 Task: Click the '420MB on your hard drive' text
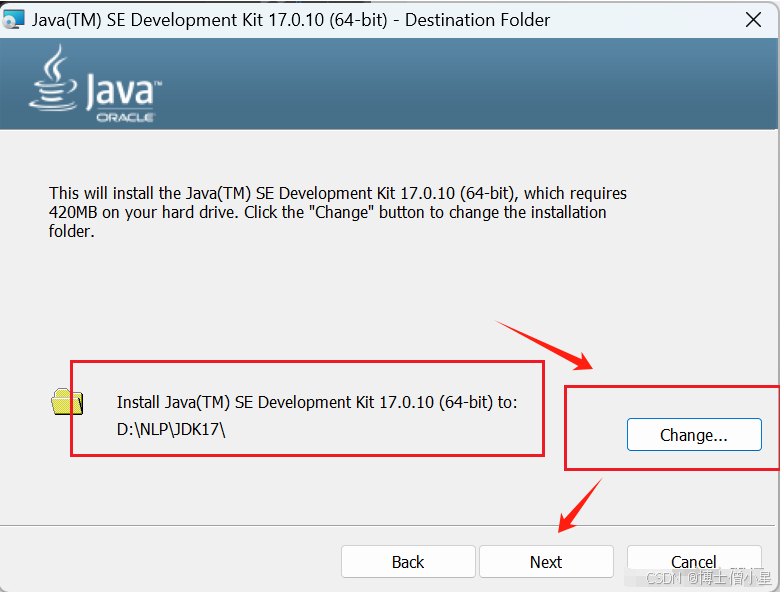(x=143, y=212)
